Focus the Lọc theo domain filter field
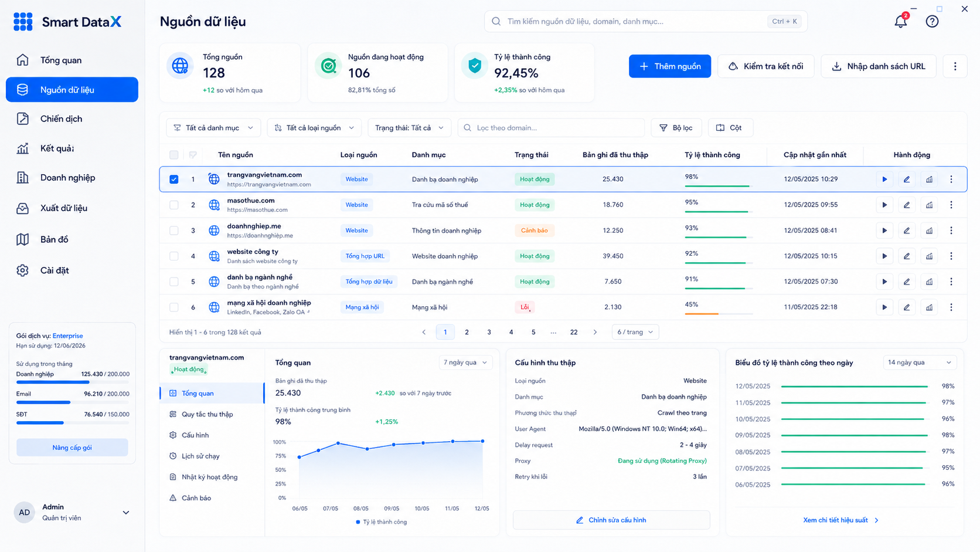The height and width of the screenshot is (552, 980). (551, 128)
